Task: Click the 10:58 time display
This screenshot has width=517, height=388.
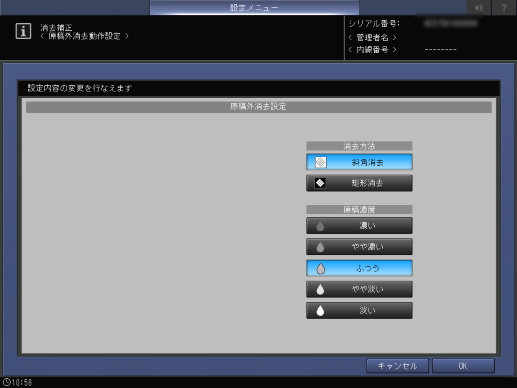Action: (22, 382)
